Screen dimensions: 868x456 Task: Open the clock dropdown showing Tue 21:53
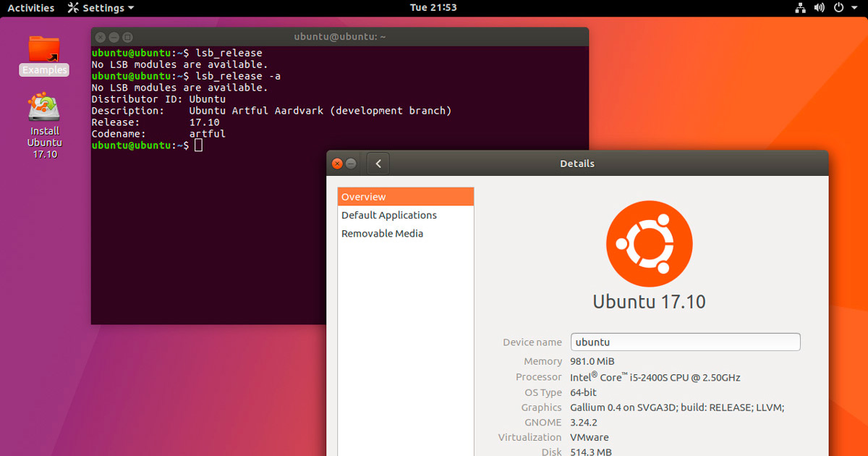[434, 8]
